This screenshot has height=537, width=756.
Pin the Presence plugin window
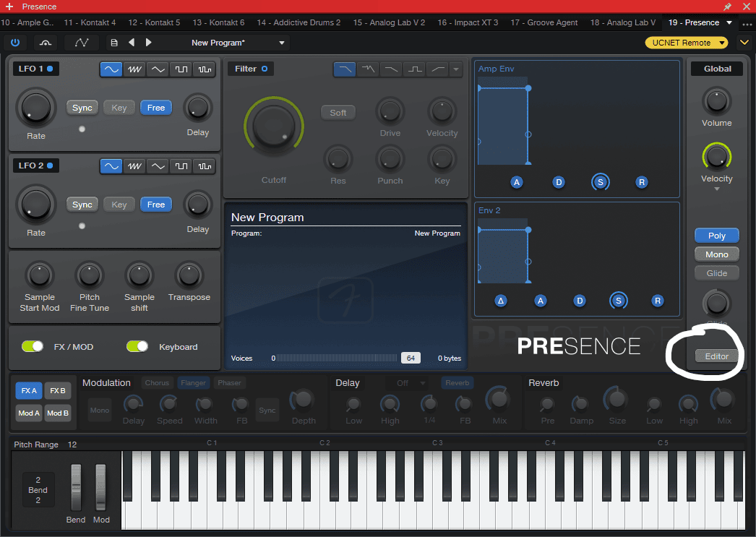click(727, 7)
